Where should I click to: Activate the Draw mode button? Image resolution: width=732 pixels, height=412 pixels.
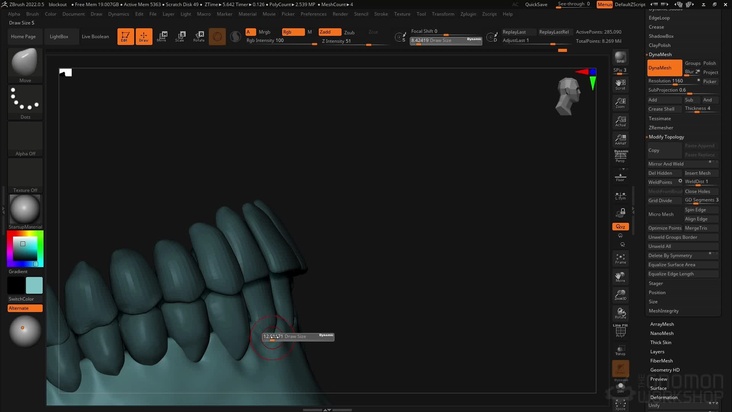(x=144, y=36)
